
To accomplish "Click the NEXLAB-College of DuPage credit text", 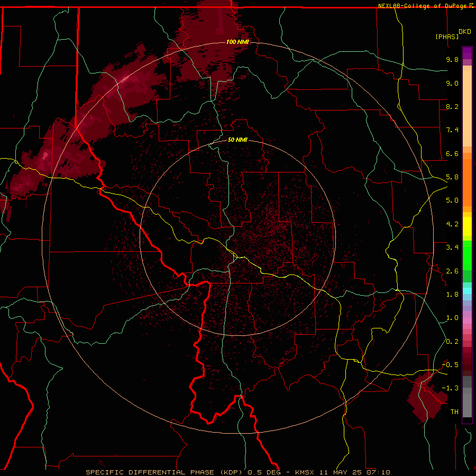I will click(x=422, y=6).
